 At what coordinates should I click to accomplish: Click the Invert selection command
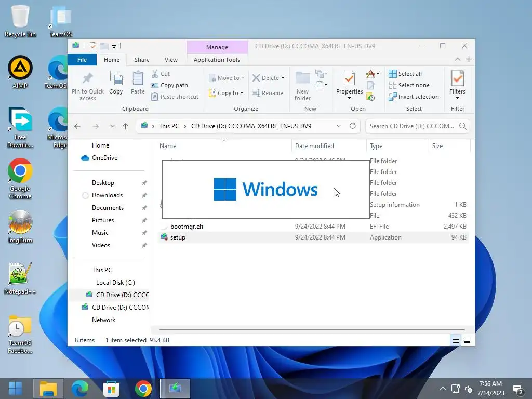click(414, 97)
